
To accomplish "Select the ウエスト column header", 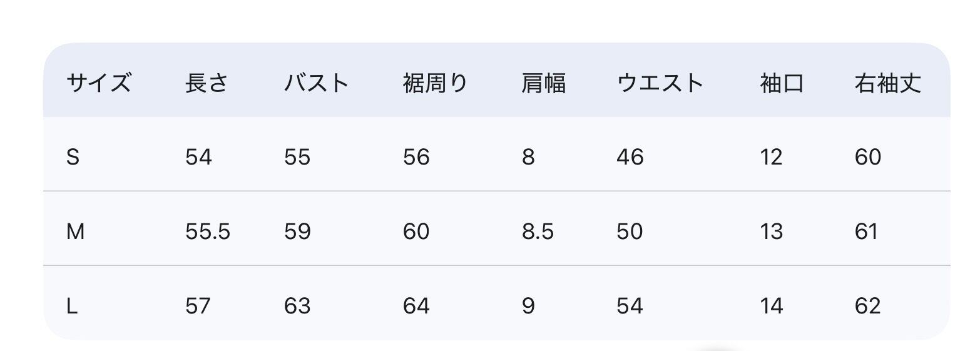I will pos(660,83).
